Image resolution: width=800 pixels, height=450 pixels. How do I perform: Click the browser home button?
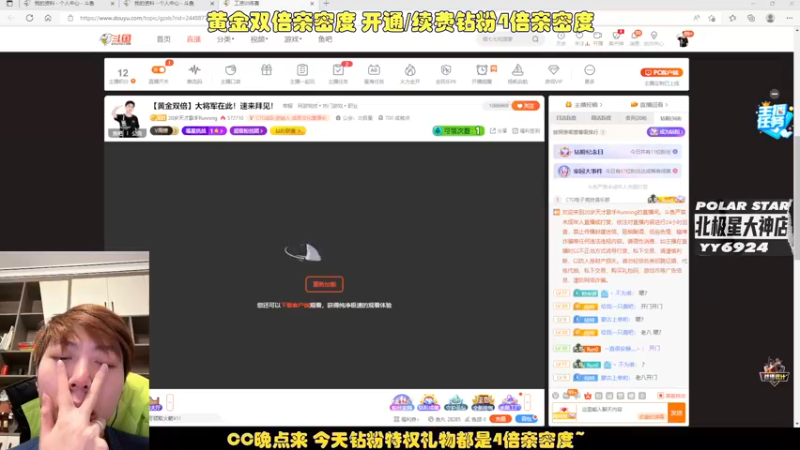point(48,18)
